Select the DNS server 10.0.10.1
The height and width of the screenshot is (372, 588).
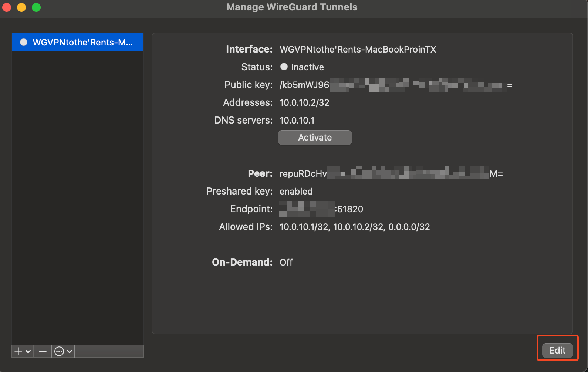coord(297,120)
